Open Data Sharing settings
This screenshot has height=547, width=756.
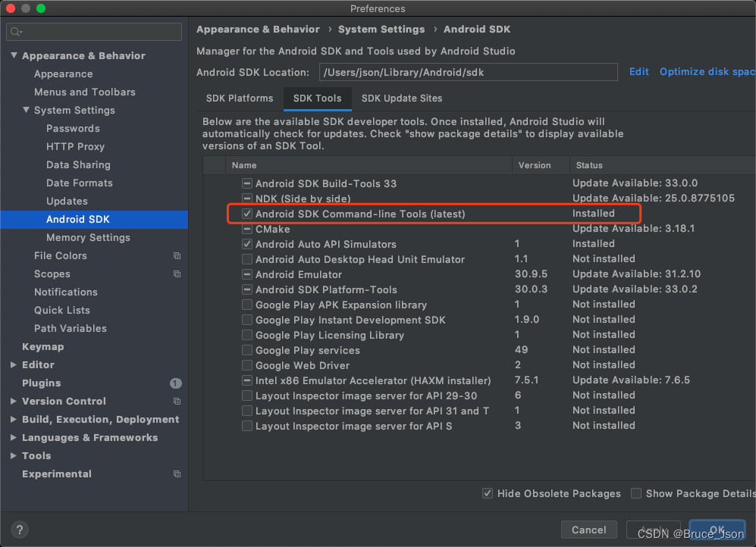click(x=78, y=164)
